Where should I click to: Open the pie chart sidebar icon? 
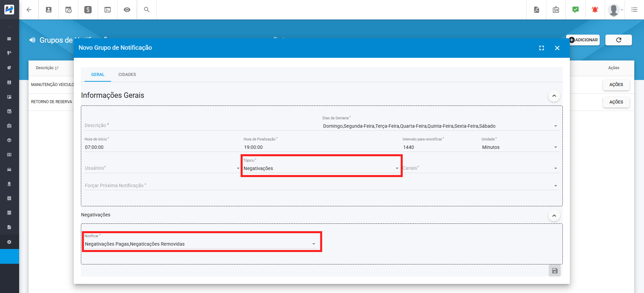pyautogui.click(x=9, y=68)
